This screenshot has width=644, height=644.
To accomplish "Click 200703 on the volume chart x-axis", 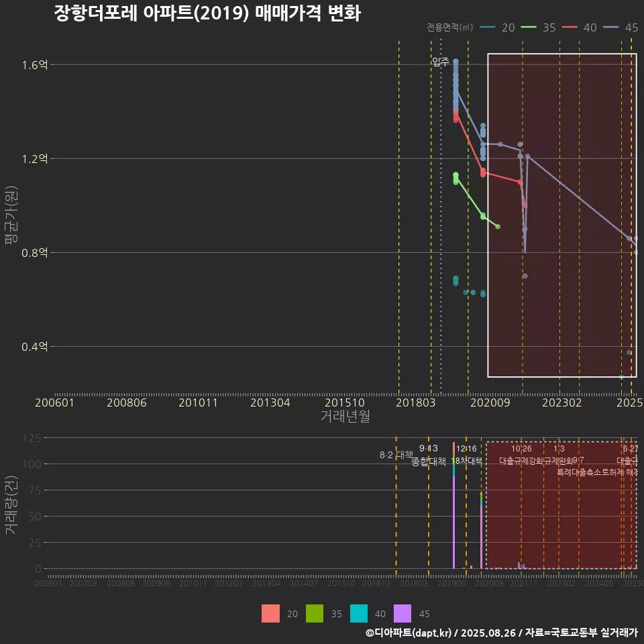I will click(83, 583).
